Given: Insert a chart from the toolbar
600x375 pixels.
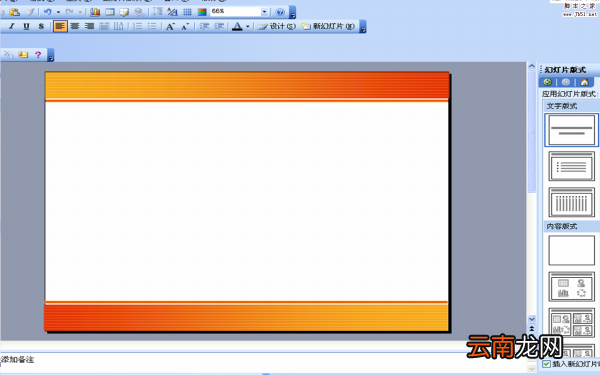Looking at the screenshot, I should [95, 12].
